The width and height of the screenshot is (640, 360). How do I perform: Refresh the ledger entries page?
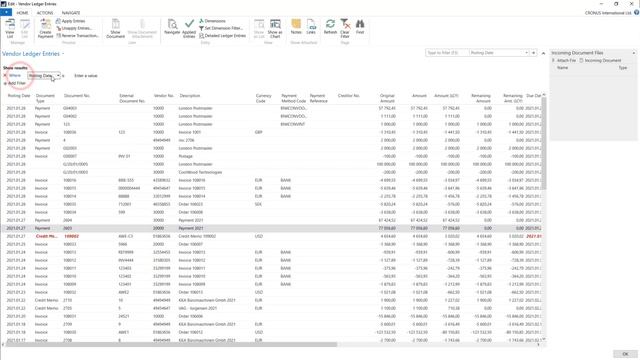pyautogui.click(x=330, y=27)
